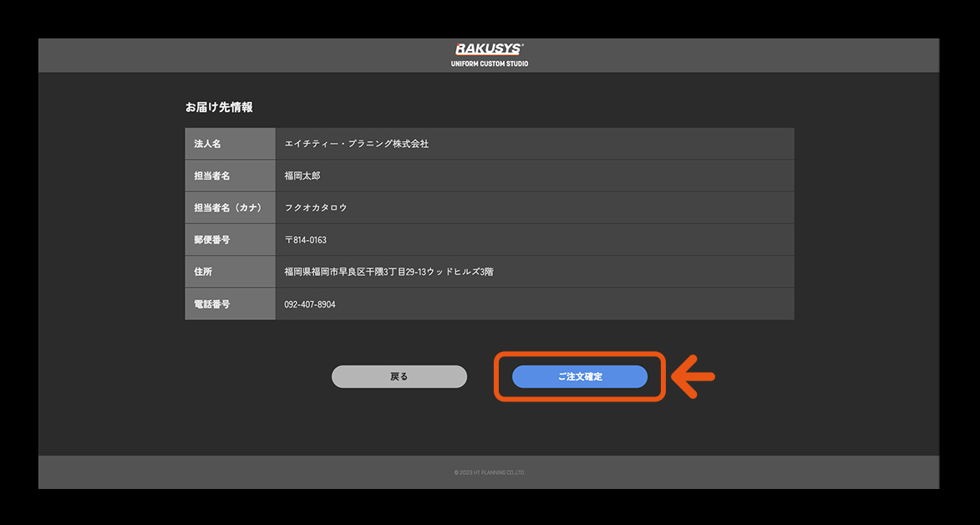Click the contact name 福岡太郎
The height and width of the screenshot is (525, 980).
click(x=302, y=176)
